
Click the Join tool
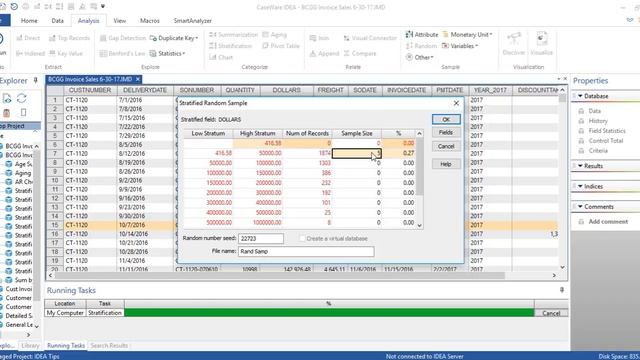point(319,38)
